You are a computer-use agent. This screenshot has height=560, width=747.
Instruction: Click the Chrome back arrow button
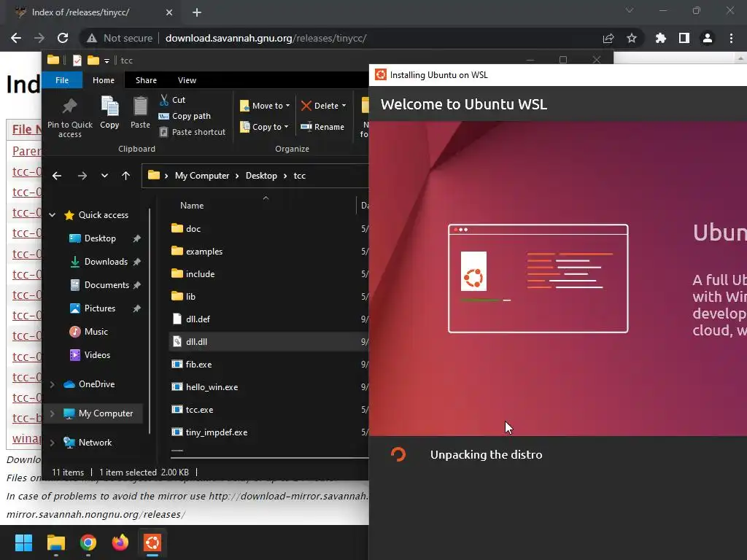(16, 38)
